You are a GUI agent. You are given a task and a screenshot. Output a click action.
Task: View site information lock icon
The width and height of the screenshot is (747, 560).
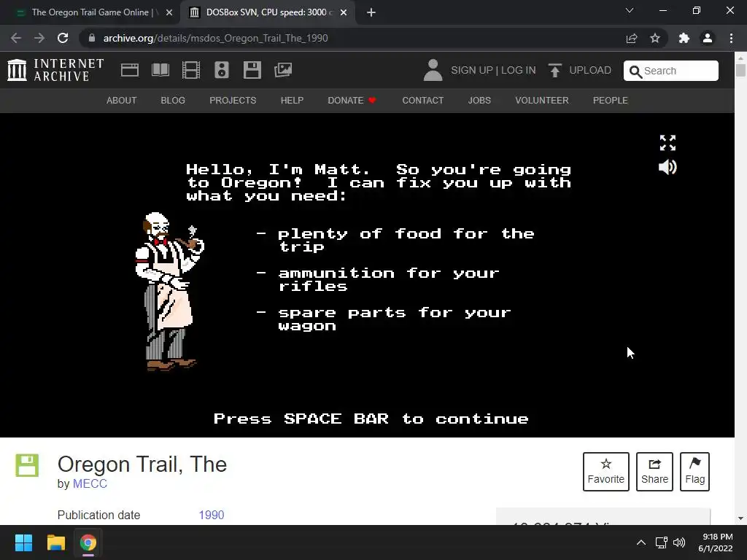(92, 38)
